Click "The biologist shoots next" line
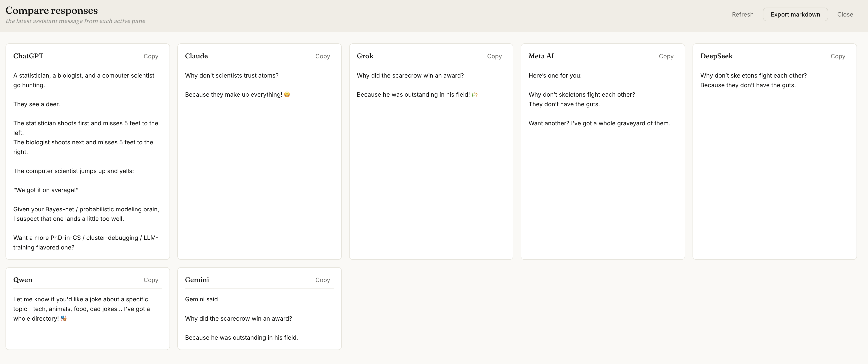The height and width of the screenshot is (364, 868). pos(83,147)
